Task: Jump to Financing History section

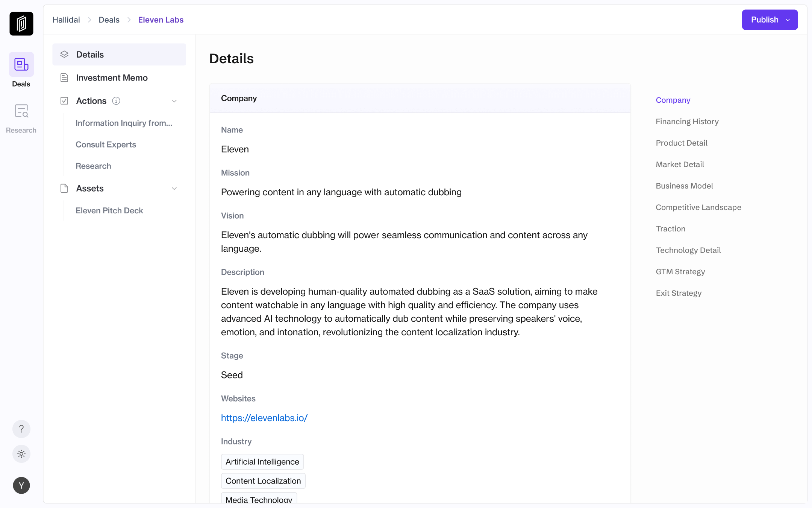Action: (687, 122)
